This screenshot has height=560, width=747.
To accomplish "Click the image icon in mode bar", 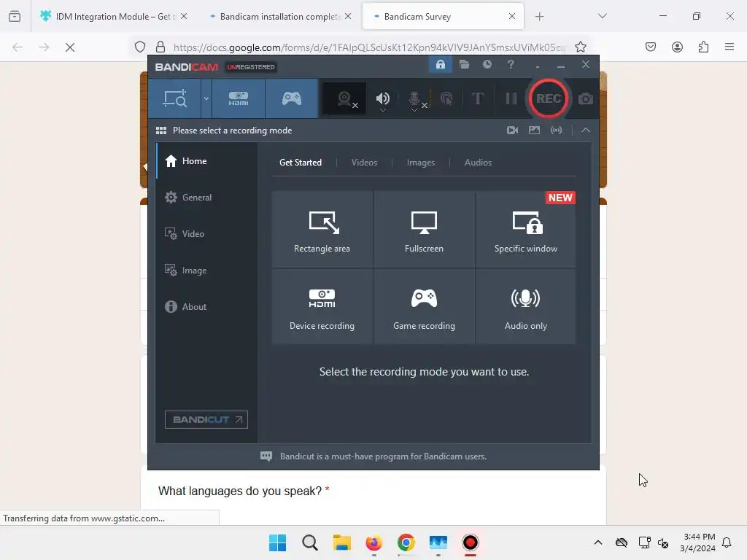I will (534, 130).
